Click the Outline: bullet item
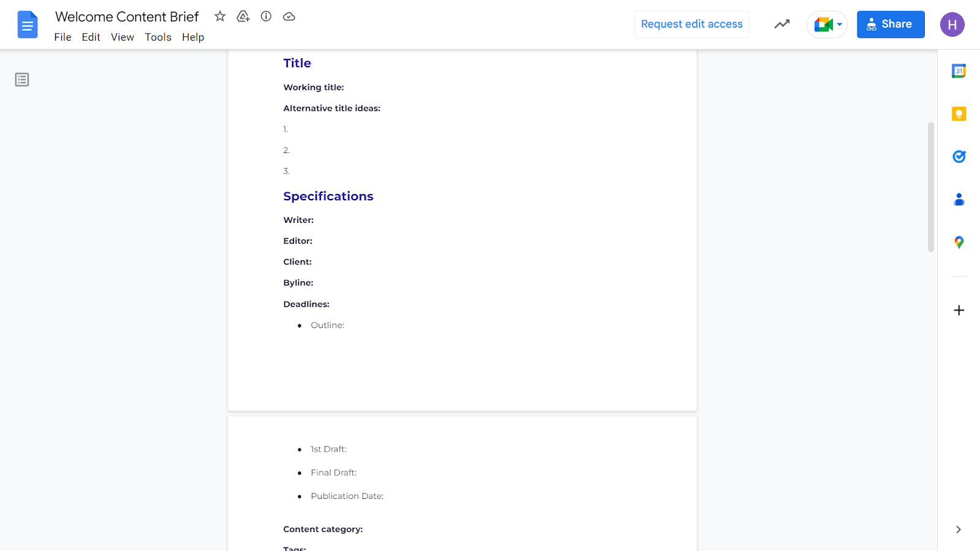Image resolution: width=980 pixels, height=551 pixels. pyautogui.click(x=327, y=325)
